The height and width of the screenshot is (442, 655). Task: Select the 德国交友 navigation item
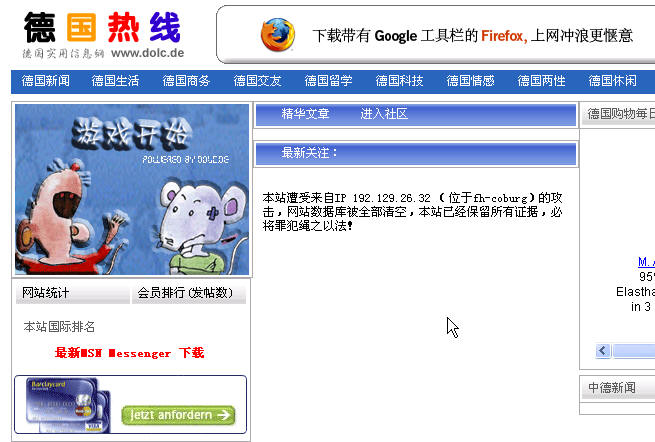257,81
